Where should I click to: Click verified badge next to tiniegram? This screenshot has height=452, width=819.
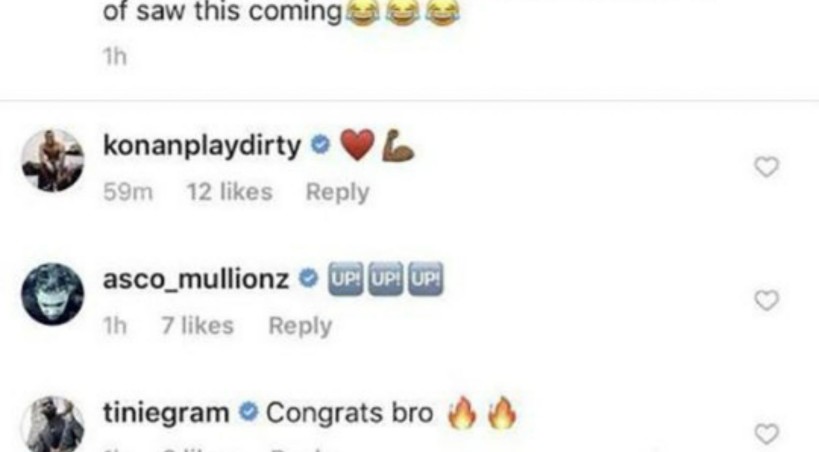pos(248,412)
